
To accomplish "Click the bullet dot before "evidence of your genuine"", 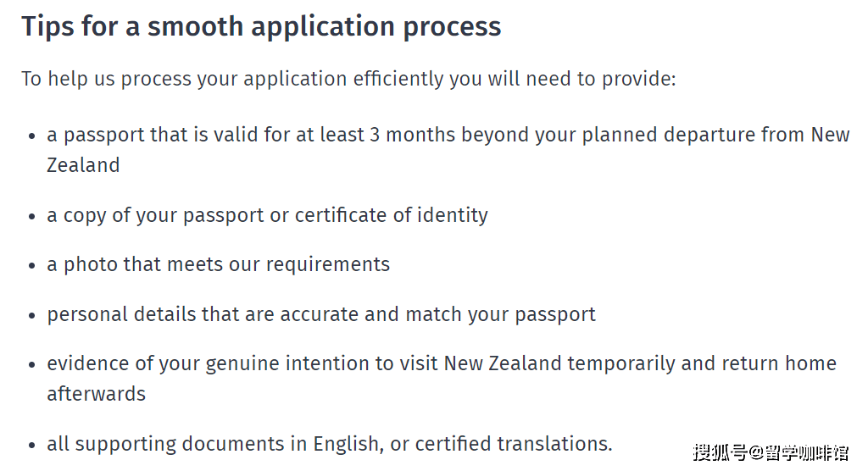I will [x=31, y=364].
